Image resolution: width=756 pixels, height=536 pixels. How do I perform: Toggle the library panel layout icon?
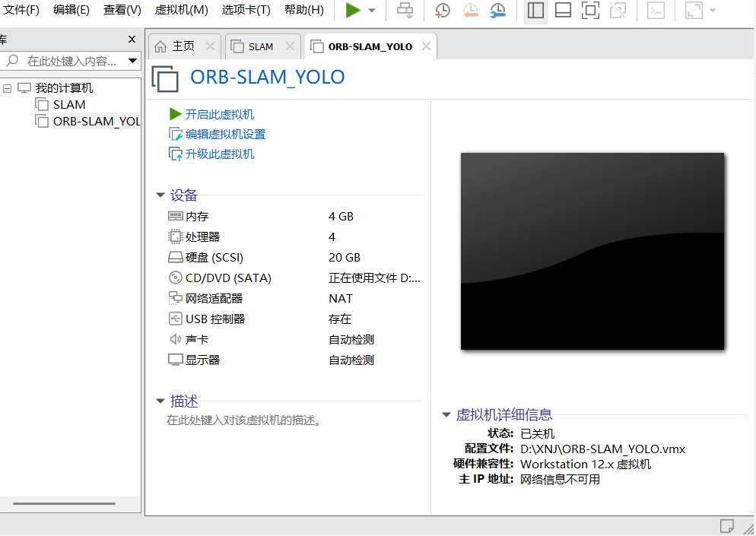tap(535, 11)
